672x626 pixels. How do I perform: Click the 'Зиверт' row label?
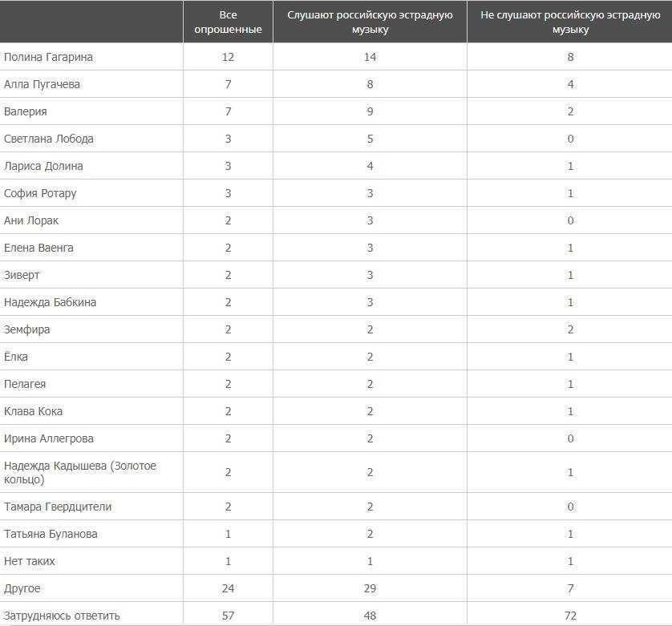[22, 275]
